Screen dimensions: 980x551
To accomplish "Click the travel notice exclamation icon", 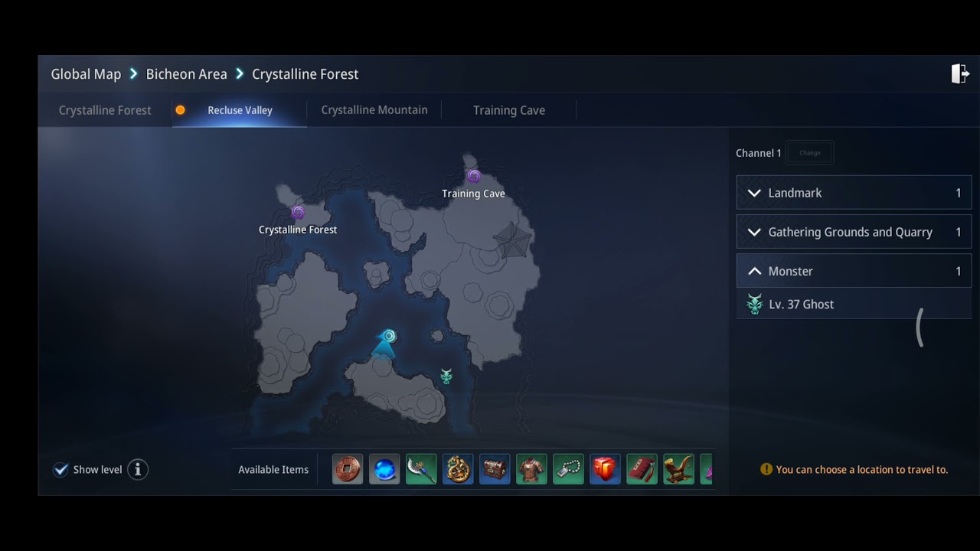I will pyautogui.click(x=766, y=469).
